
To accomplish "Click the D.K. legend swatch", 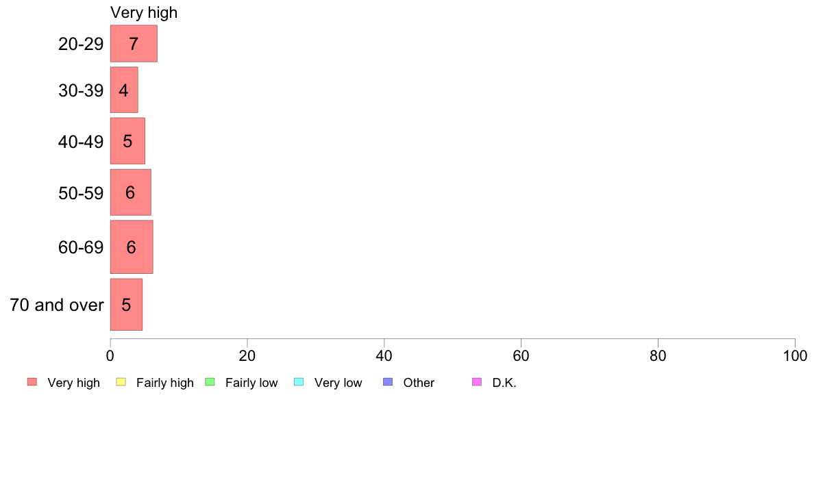I will point(477,382).
